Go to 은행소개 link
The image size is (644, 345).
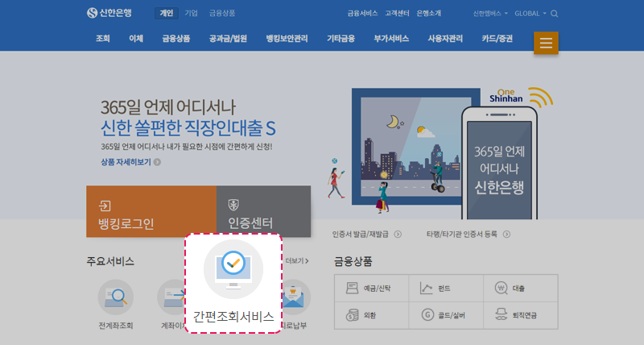[x=429, y=13]
